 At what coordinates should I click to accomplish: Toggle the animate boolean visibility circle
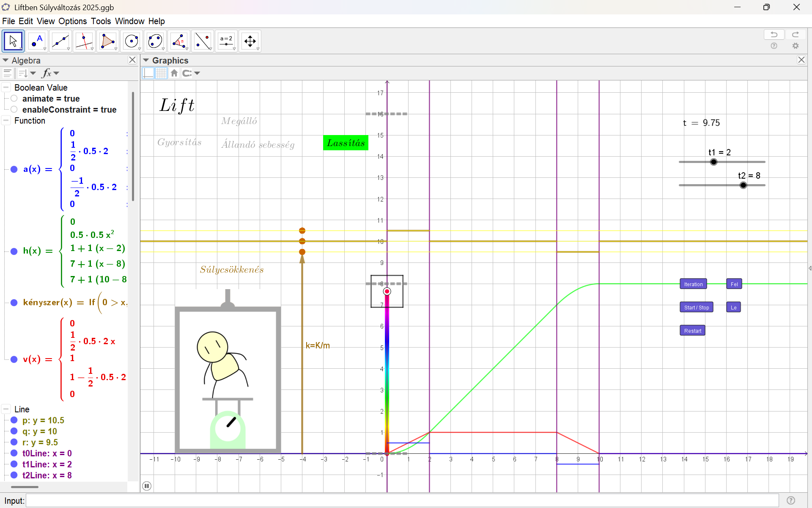coord(14,99)
